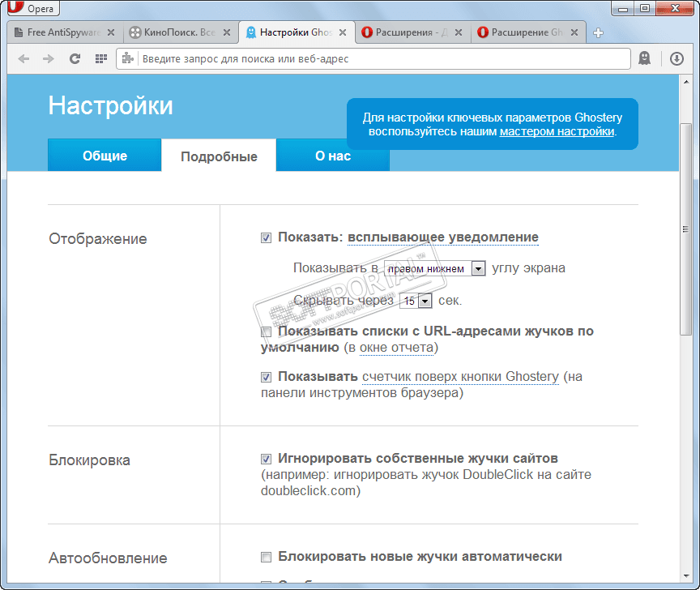Open the правом нижнем corner dropdown
This screenshot has width=700, height=590.
click(435, 268)
